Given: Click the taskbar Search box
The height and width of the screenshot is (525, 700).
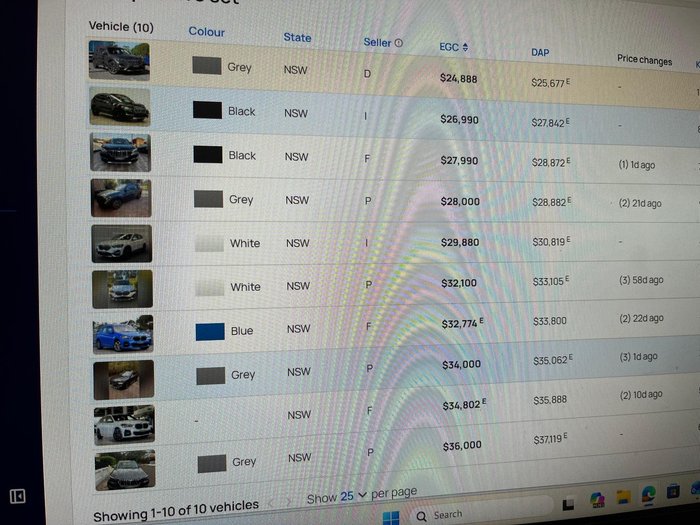Looking at the screenshot, I should pos(480,512).
